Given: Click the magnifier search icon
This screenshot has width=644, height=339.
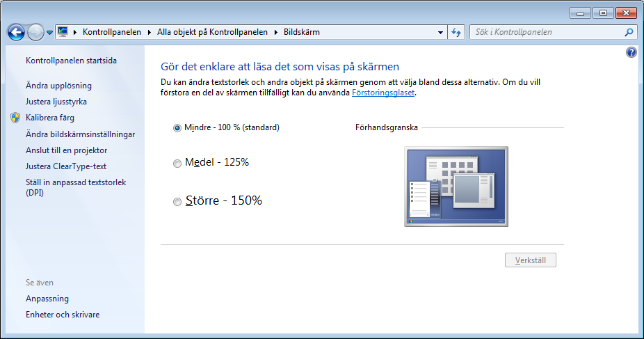Looking at the screenshot, I should [629, 32].
